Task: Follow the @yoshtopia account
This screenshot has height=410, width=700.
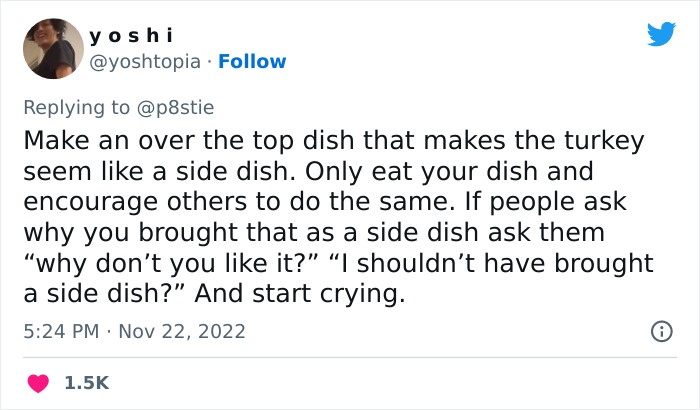Action: click(x=254, y=61)
